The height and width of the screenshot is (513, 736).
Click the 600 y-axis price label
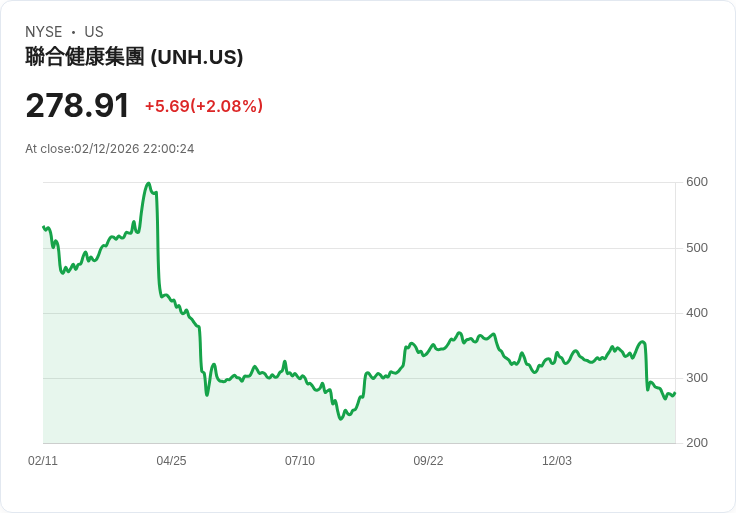point(697,182)
